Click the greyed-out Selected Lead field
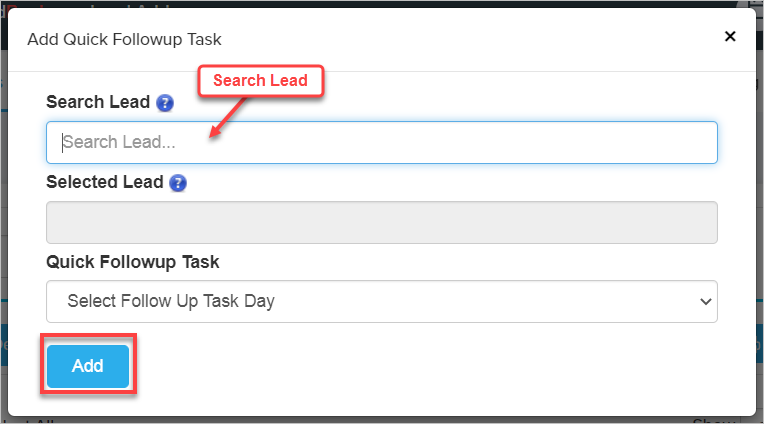Screen dimensions: 764x424 (381, 222)
